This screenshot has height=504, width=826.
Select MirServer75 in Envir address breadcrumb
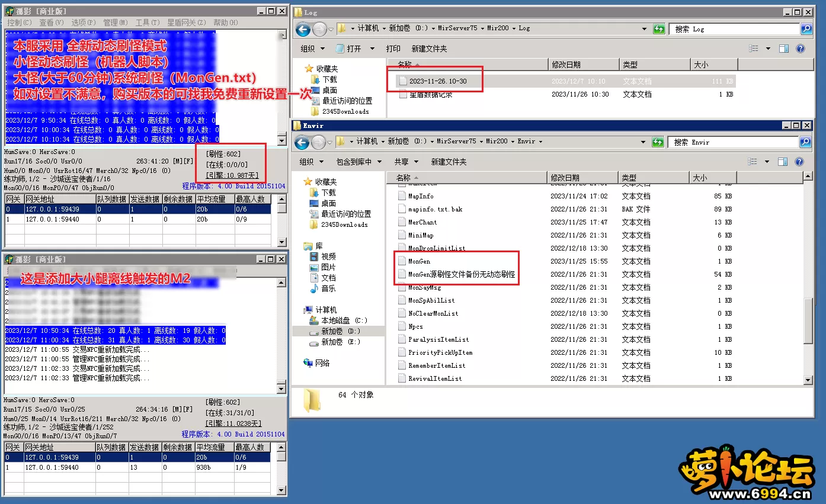click(x=456, y=142)
